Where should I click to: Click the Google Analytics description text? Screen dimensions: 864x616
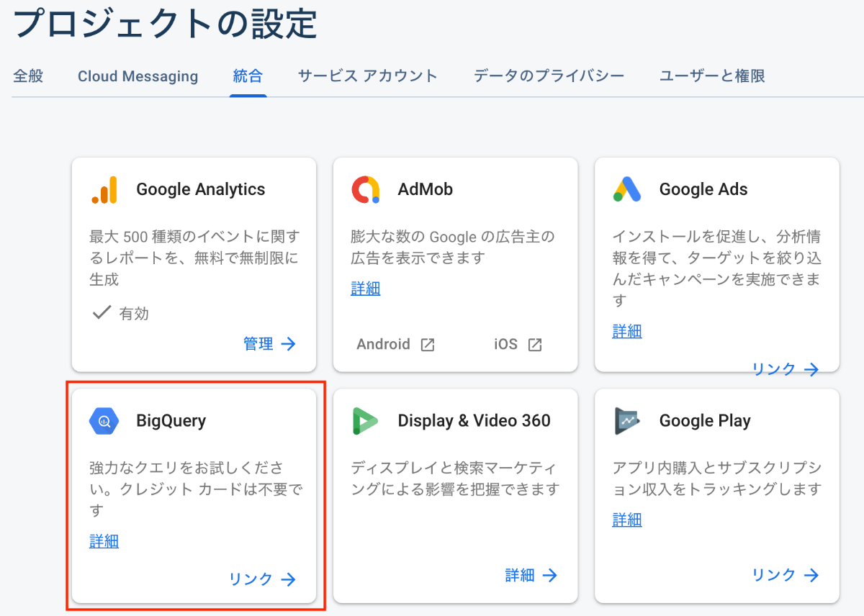coord(194,258)
